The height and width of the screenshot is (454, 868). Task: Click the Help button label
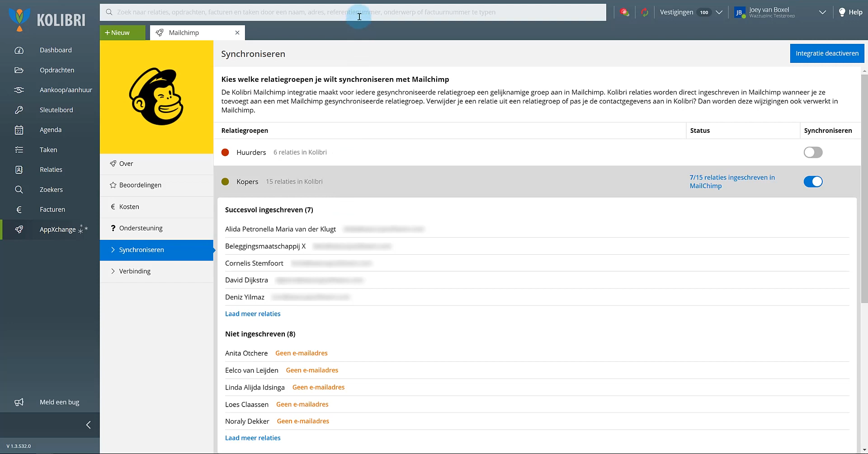[855, 12]
